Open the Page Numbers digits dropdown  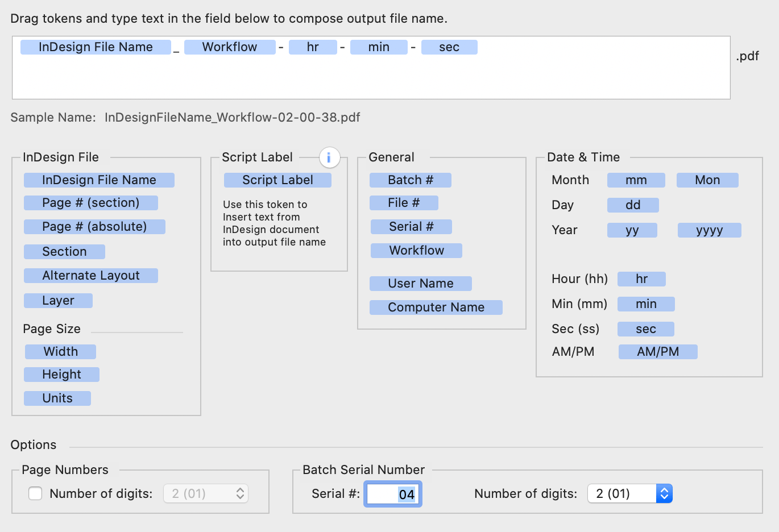click(x=205, y=493)
